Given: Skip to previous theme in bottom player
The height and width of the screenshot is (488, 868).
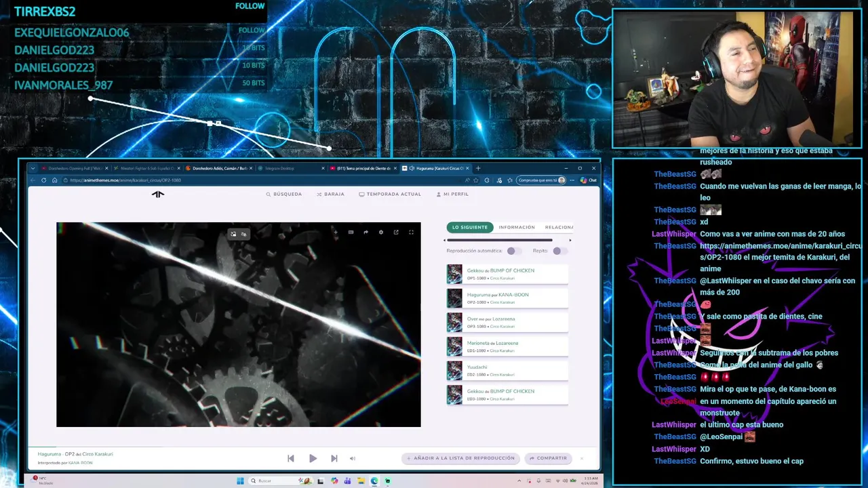Looking at the screenshot, I should point(291,458).
